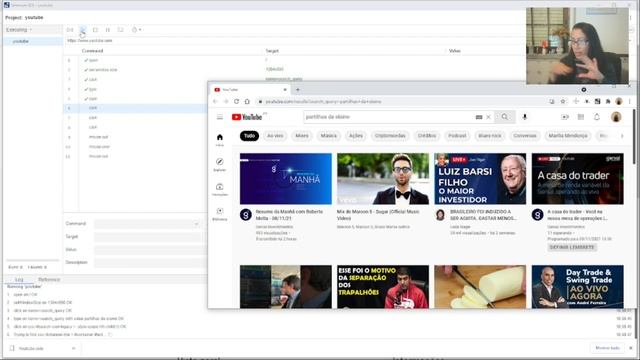Open the Resumo da Manhã video thumbnail
Screen dimensions: 640x360
coord(286,179)
